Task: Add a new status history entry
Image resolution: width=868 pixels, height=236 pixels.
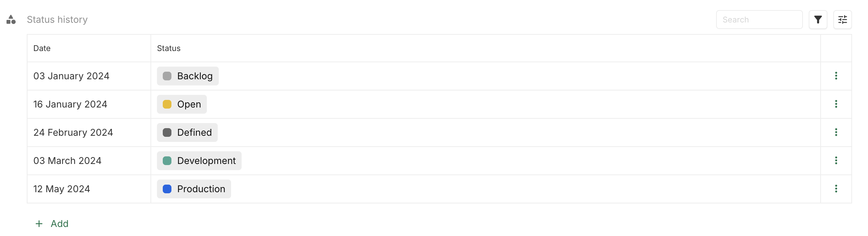Action: (51, 223)
